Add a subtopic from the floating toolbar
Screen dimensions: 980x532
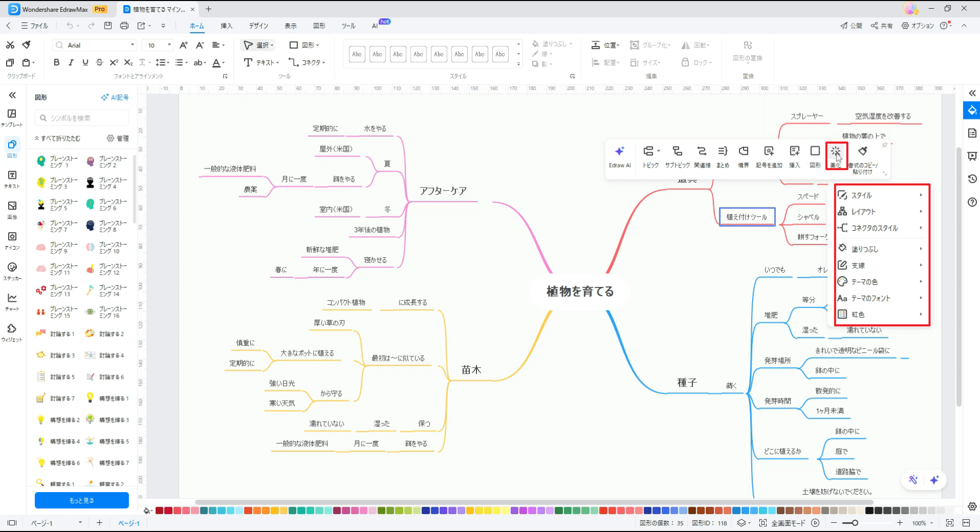677,157
